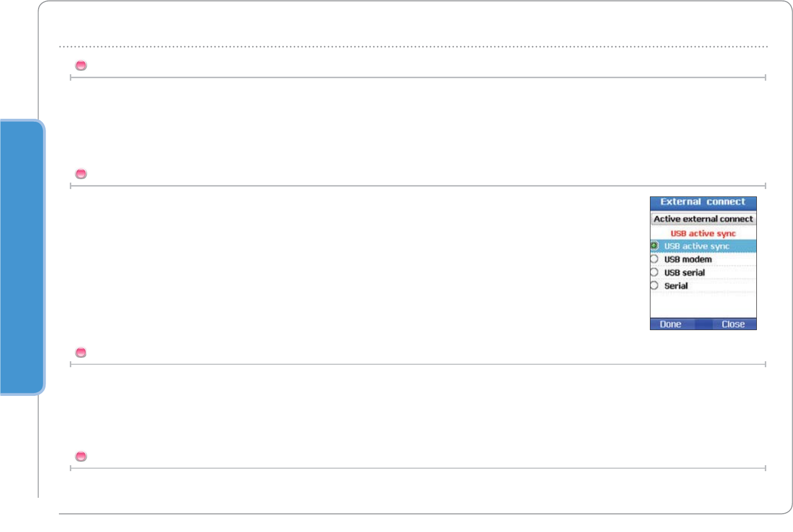The image size is (793, 532).
Task: Click the Serial label text
Action: [x=676, y=286]
